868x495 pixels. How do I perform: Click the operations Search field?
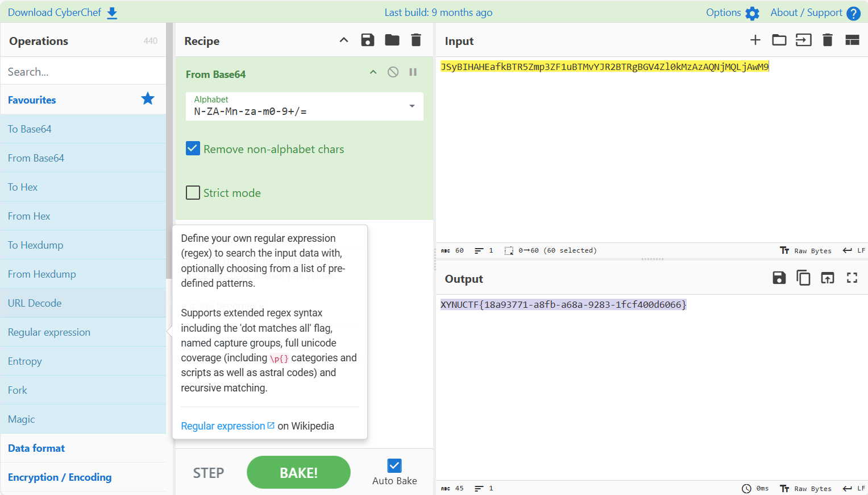pos(83,72)
